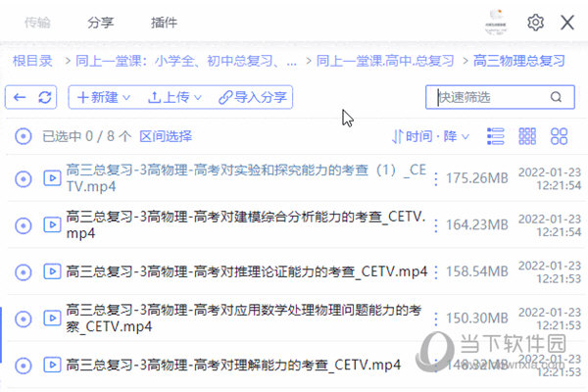Open file 高考对建模综合分析能力的考查_CETV.mp4
Viewport: 588px width, 392px height.
246,224
